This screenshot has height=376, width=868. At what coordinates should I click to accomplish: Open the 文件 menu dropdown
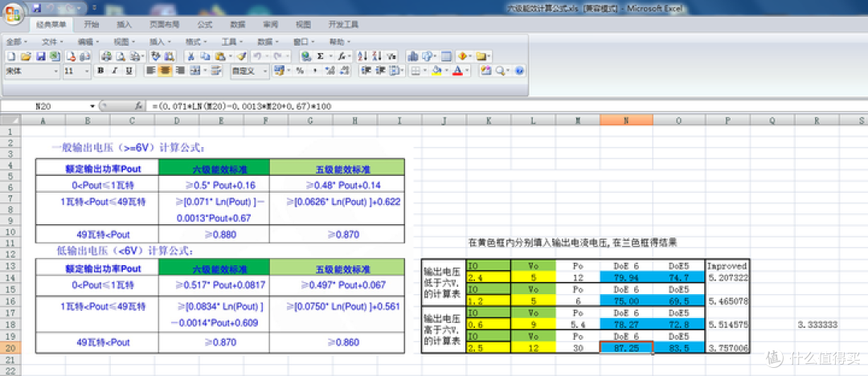coord(52,42)
